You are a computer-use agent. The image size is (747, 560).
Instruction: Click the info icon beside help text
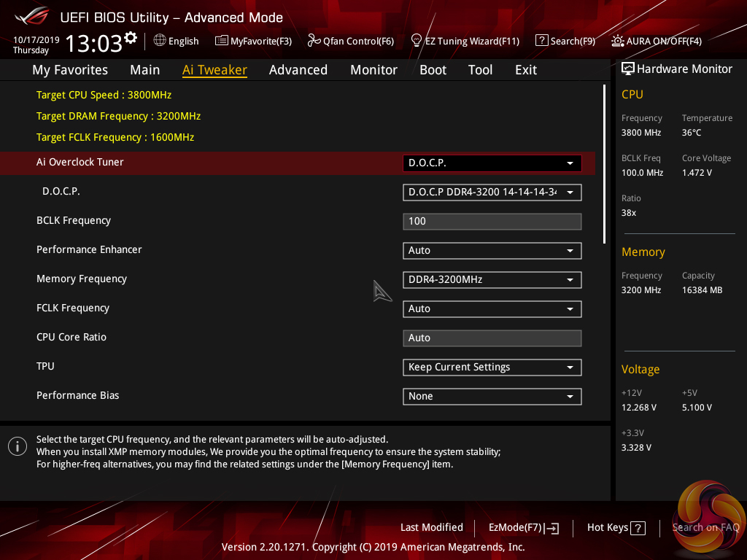point(18,446)
